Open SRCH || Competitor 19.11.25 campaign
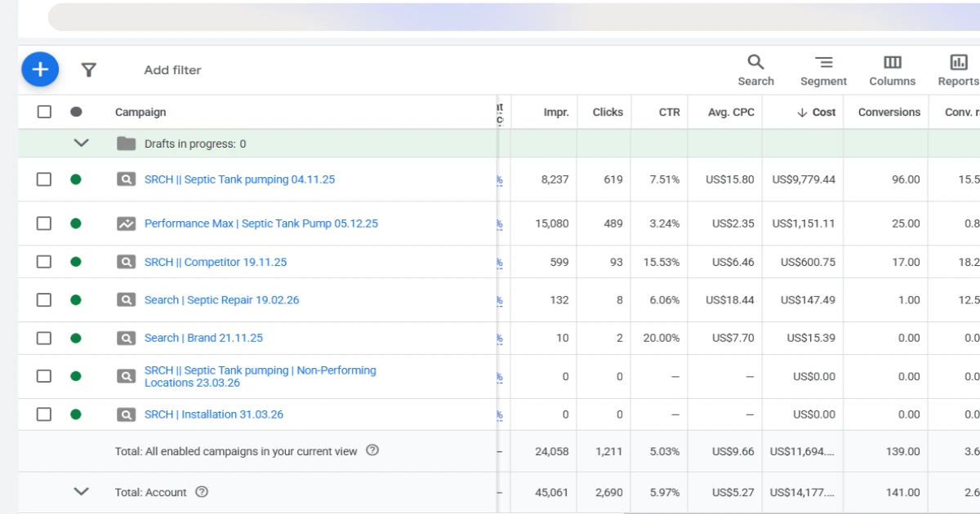 (x=216, y=262)
